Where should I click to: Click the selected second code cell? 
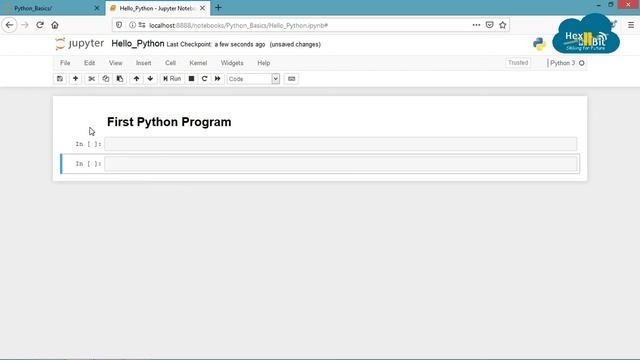pyautogui.click(x=340, y=164)
